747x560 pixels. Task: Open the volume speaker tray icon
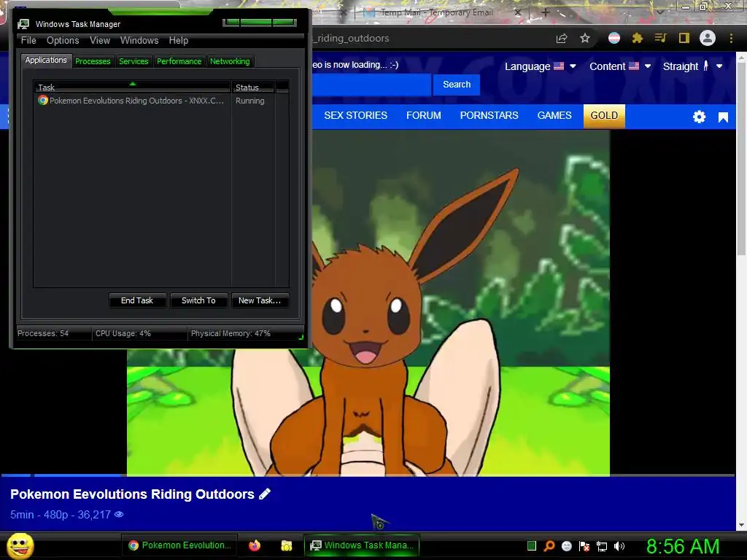[619, 546]
